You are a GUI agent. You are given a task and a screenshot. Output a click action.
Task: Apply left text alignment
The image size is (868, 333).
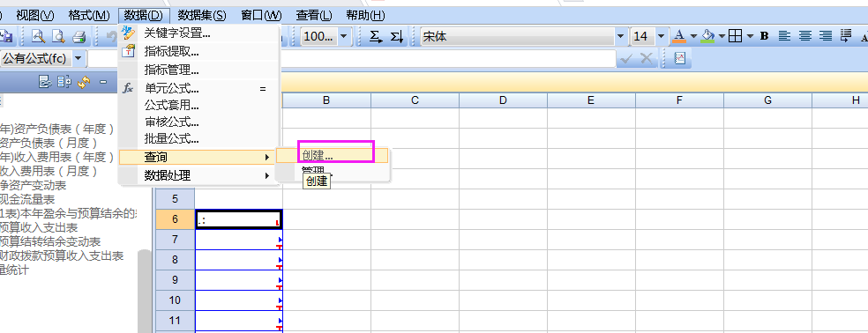coord(784,36)
